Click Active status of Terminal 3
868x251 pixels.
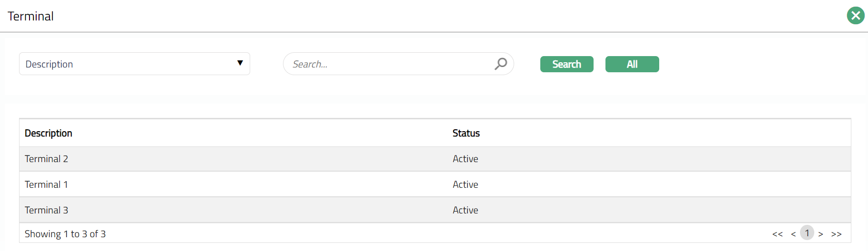465,211
